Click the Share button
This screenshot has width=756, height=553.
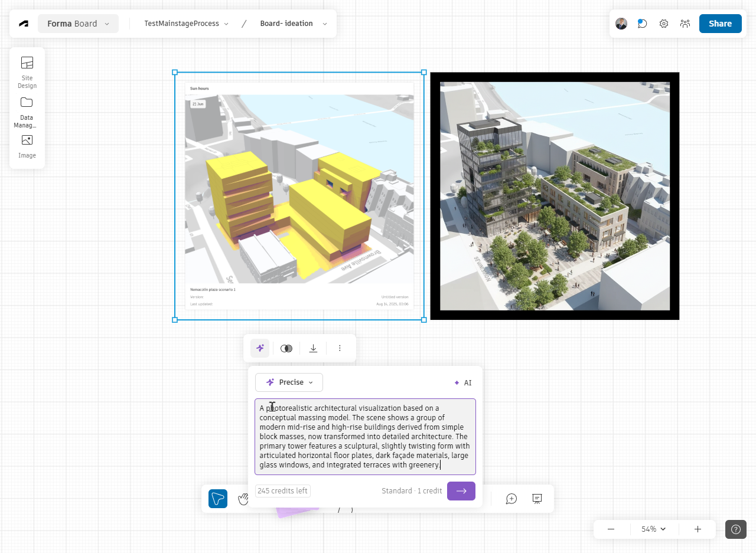(720, 24)
